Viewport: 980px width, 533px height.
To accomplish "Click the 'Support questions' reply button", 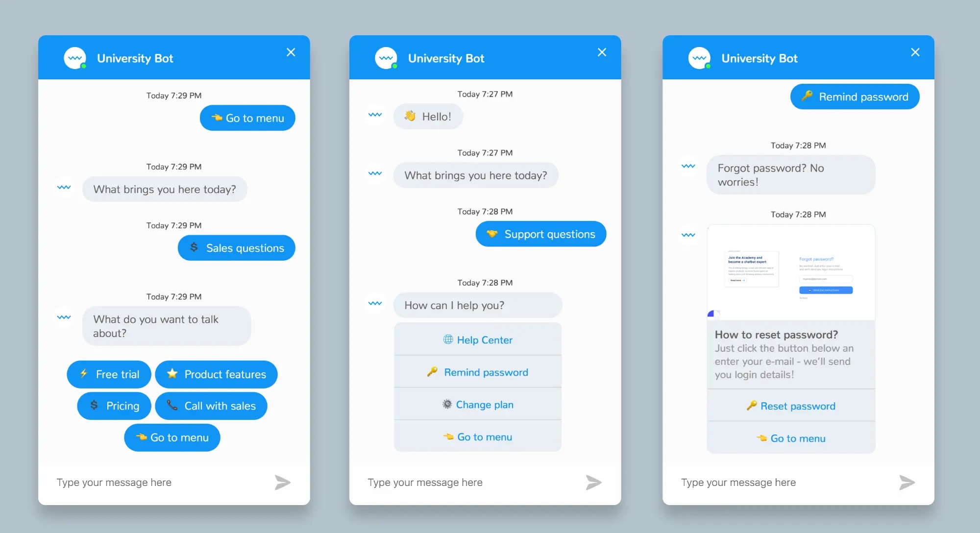I will click(540, 234).
